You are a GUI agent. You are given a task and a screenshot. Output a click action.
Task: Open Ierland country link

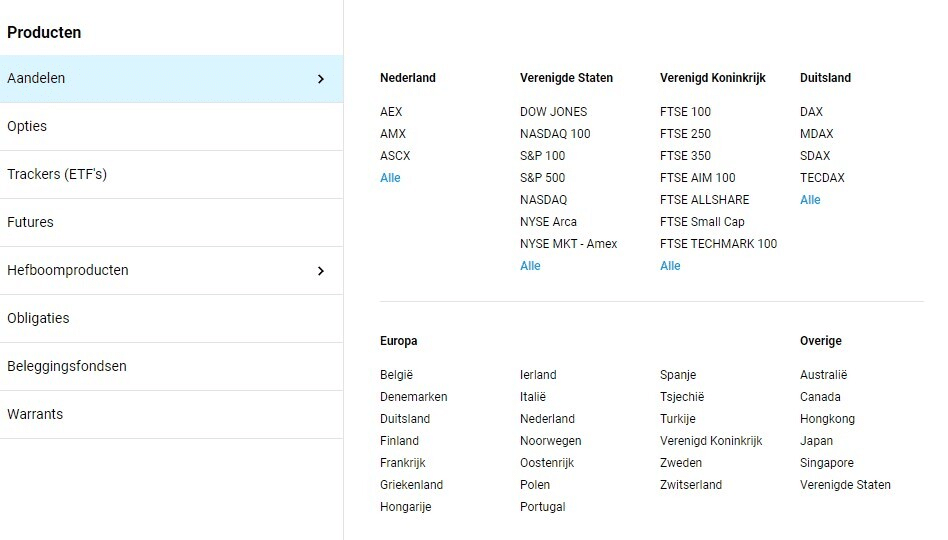pyautogui.click(x=538, y=375)
